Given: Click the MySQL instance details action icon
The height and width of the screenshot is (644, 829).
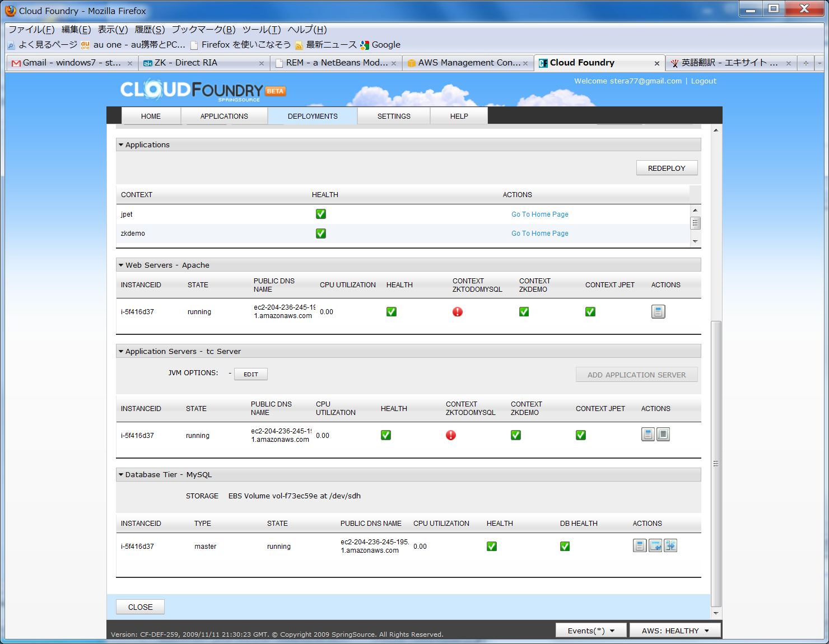Looking at the screenshot, I should [640, 545].
